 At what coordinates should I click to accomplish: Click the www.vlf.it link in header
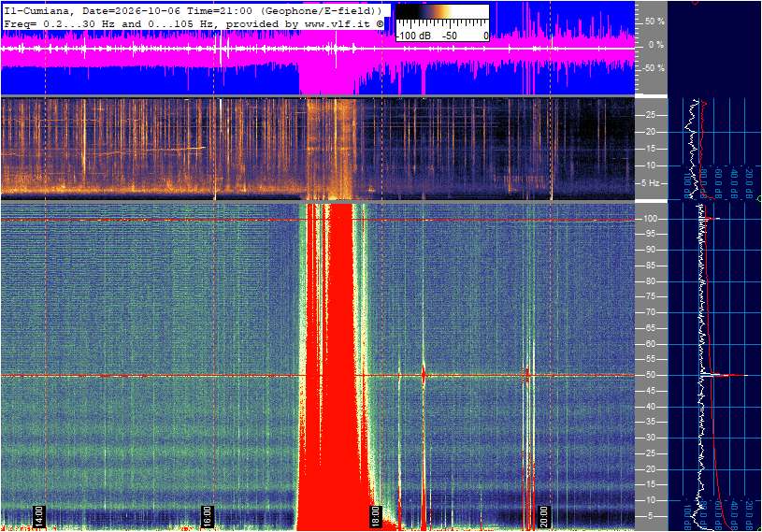point(339,23)
